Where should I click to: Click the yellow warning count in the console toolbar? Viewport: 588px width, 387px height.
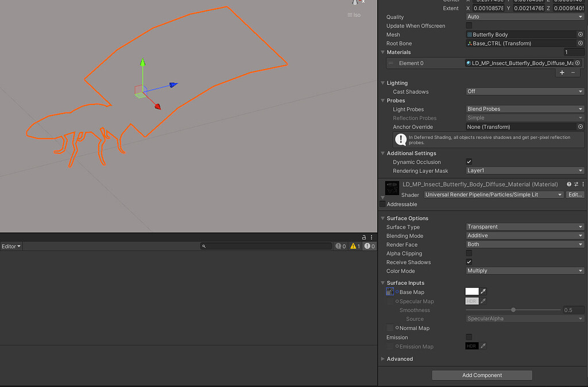354,246
